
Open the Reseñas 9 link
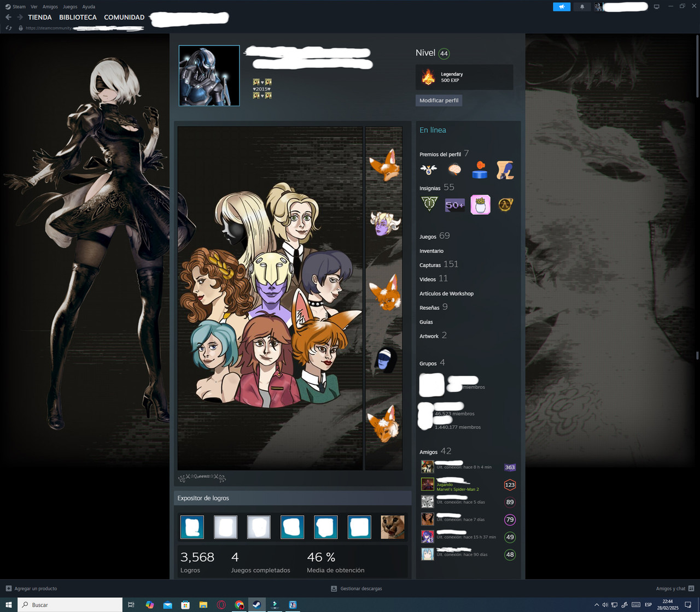(x=434, y=307)
